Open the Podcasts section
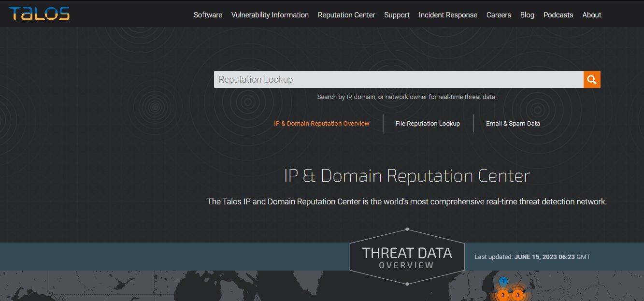The image size is (644, 301). pyautogui.click(x=558, y=14)
